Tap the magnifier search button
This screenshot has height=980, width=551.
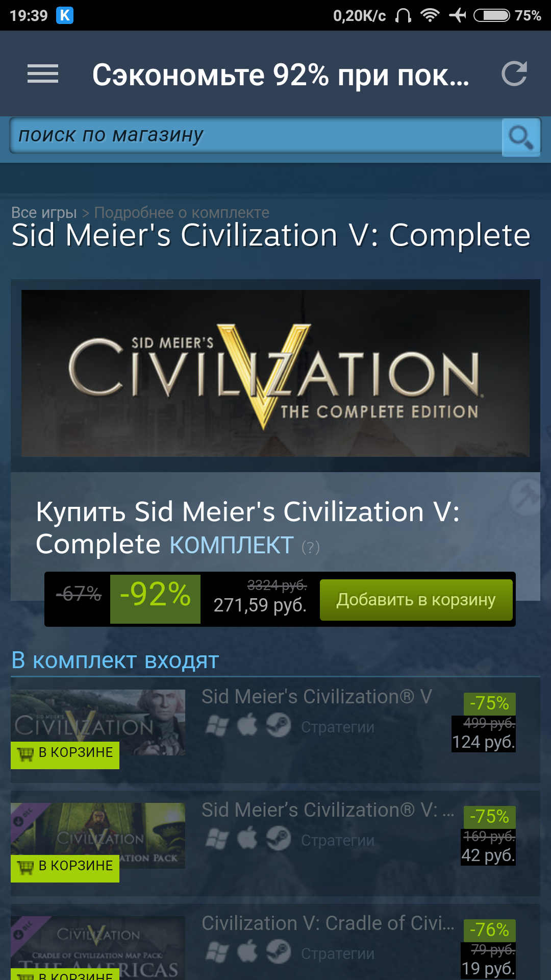(x=521, y=137)
